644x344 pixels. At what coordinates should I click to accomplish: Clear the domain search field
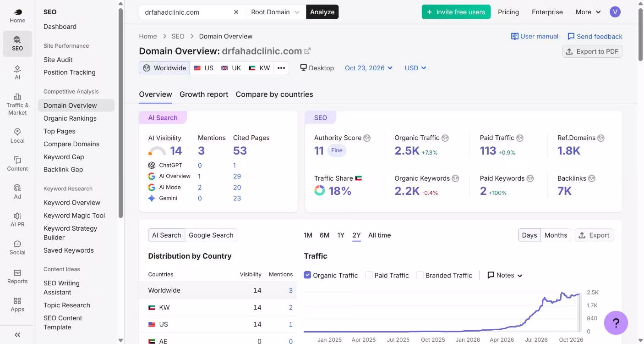tap(236, 12)
